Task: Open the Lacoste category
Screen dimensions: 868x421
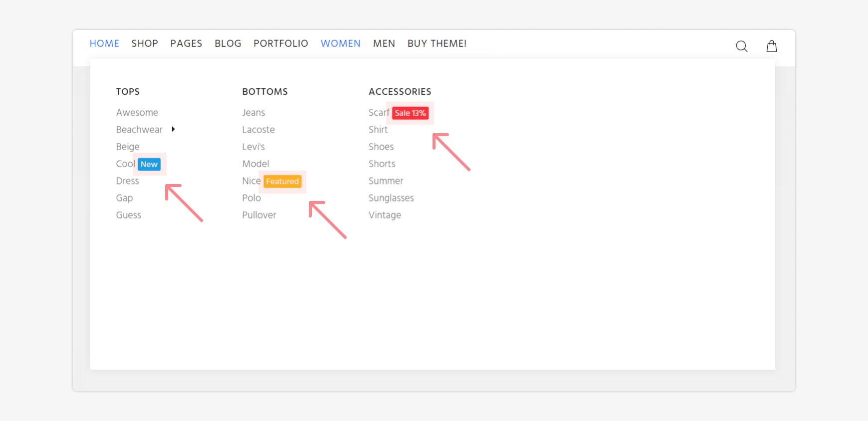Action: (258, 130)
